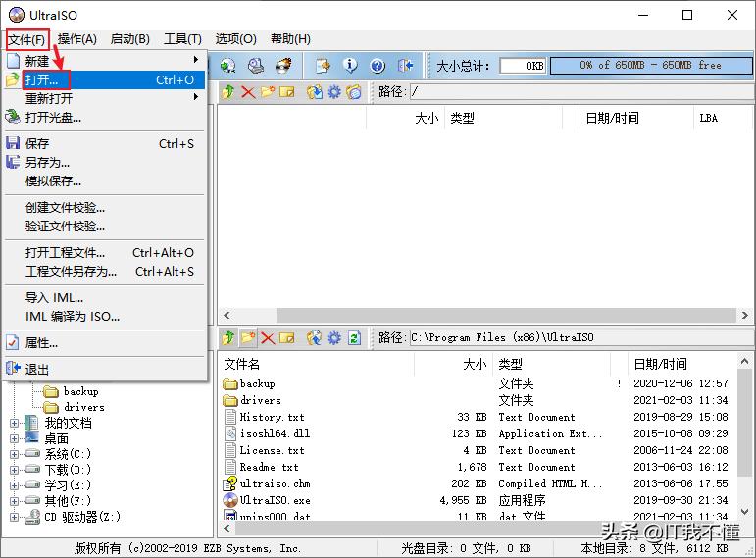Click the new folder icon in image pane toolbar
Image resolution: width=756 pixels, height=558 pixels.
267,91
